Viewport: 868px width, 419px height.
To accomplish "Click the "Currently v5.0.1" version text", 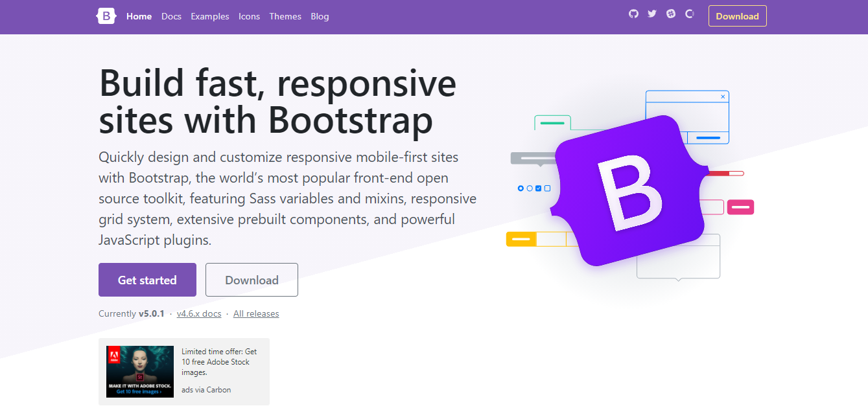I will (x=132, y=313).
